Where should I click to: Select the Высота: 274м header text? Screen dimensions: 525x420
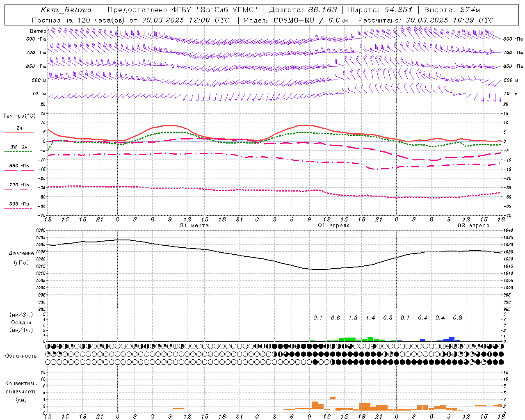pos(452,10)
